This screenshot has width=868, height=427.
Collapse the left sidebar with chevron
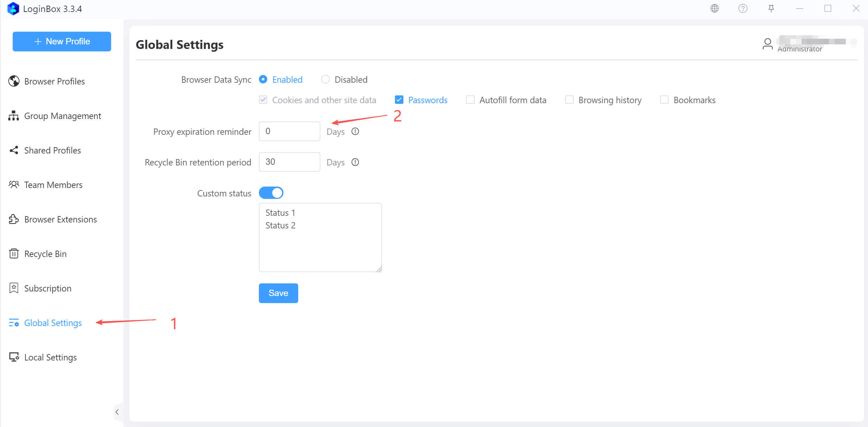tap(117, 412)
